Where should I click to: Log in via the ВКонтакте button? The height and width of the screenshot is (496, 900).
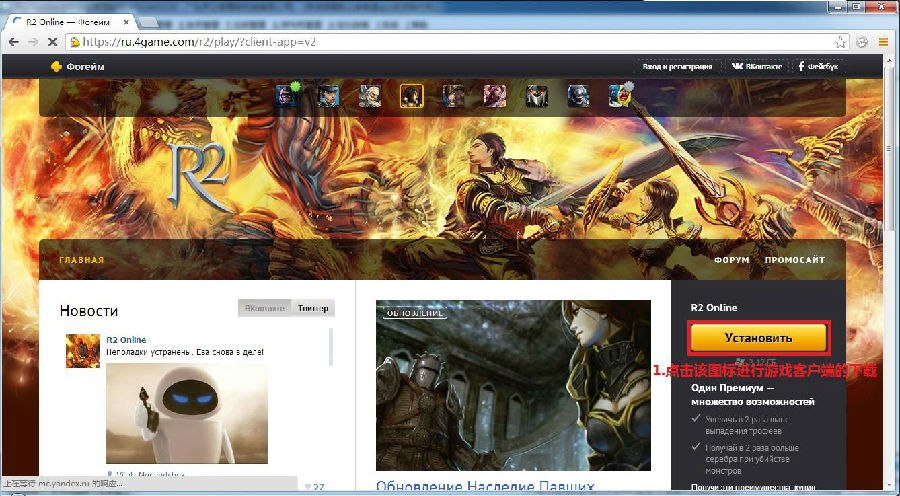tap(757, 67)
